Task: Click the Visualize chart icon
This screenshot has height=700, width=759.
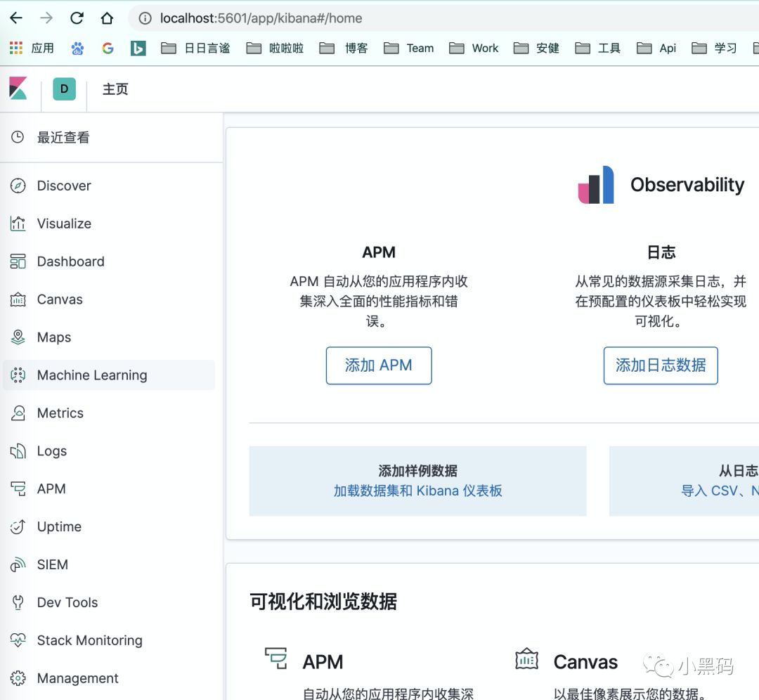Action: [x=18, y=223]
